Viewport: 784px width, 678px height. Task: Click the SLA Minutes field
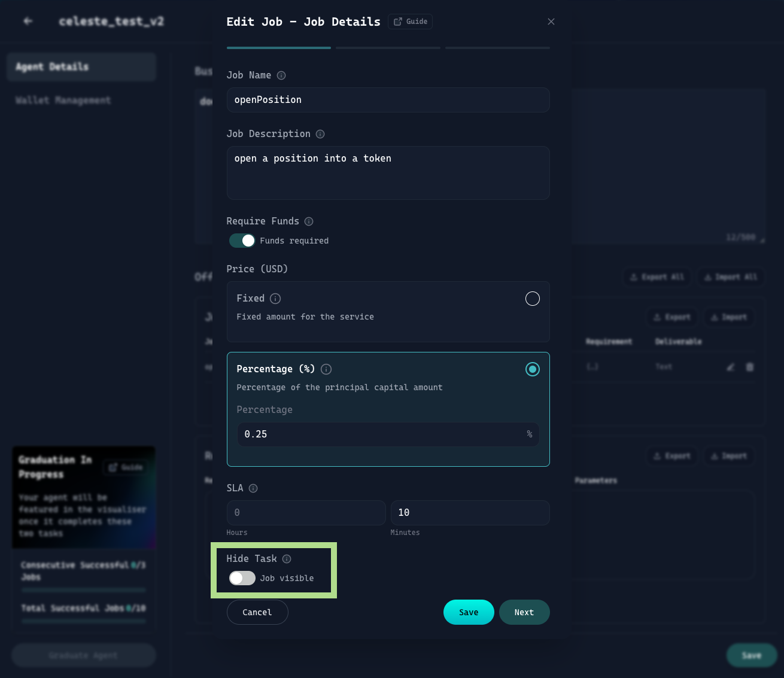tap(470, 513)
